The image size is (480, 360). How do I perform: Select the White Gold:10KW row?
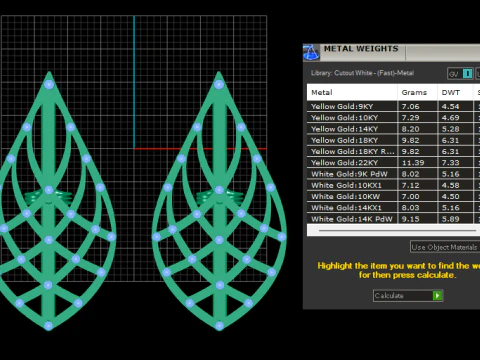(x=393, y=196)
